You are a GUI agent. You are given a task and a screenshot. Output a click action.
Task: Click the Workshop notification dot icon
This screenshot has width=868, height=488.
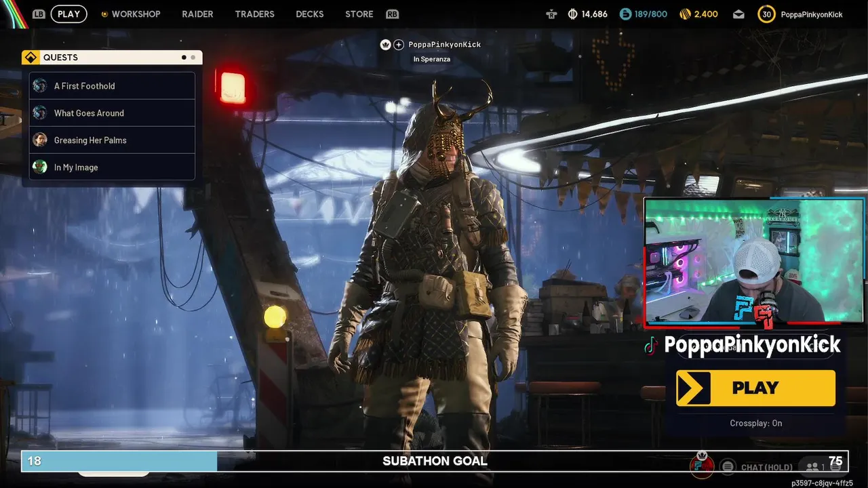pos(104,14)
